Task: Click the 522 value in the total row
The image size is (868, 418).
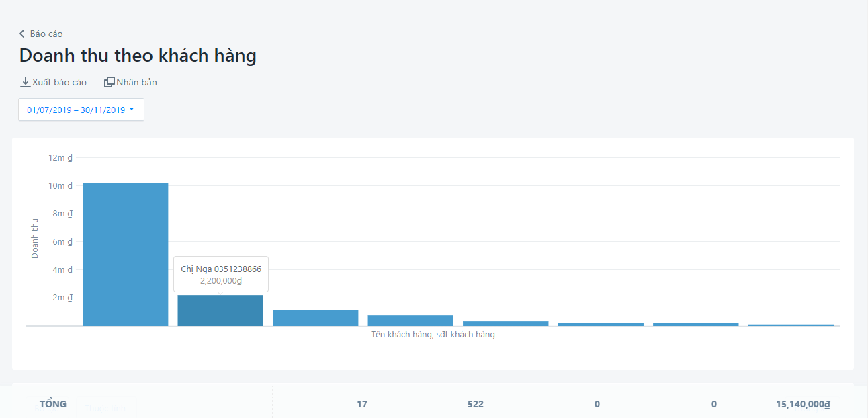Action: (475, 404)
